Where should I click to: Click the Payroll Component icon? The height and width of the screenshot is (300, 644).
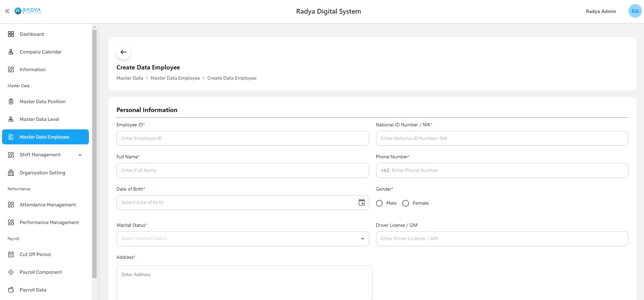tap(11, 272)
